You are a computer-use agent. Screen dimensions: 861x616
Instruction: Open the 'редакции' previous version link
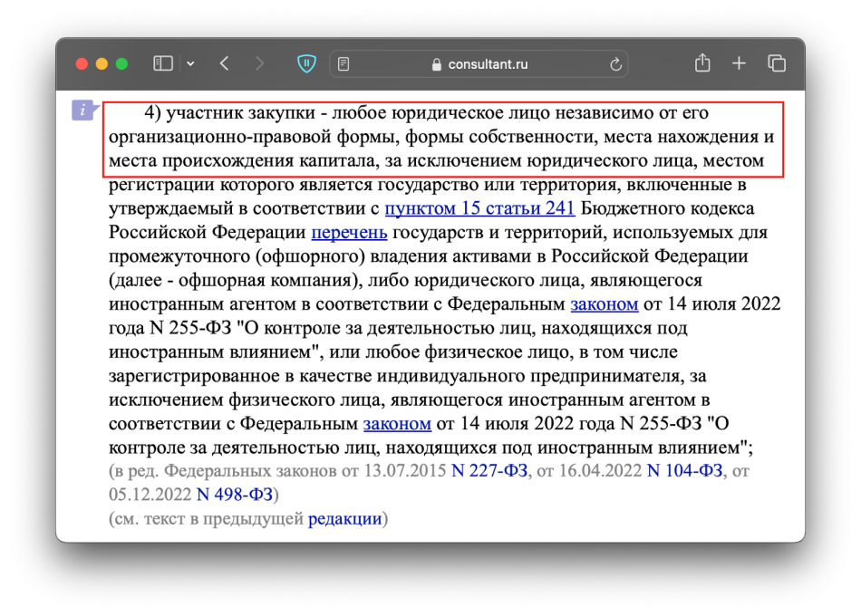(344, 519)
